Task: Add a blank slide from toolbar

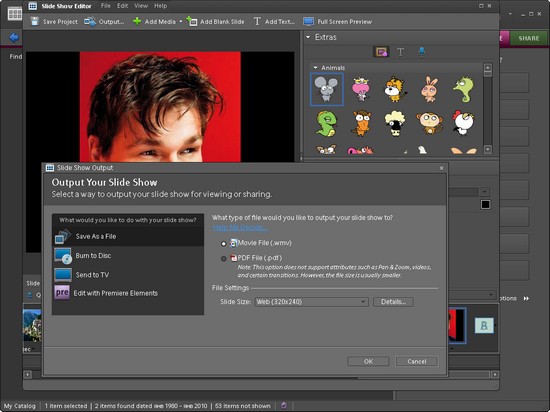Action: click(x=215, y=21)
